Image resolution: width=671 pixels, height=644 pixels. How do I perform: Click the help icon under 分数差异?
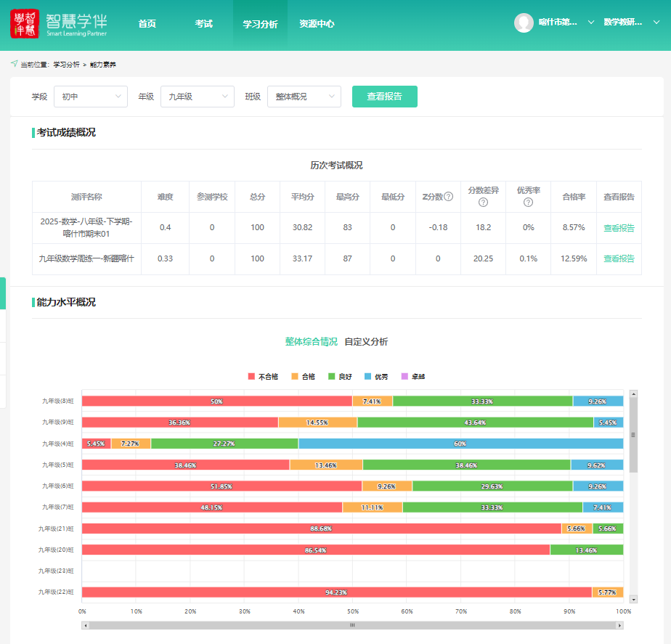483,203
